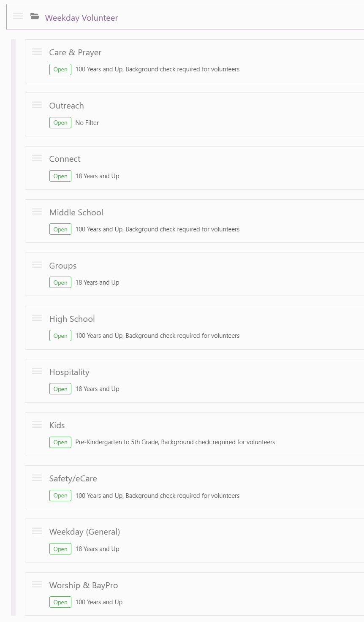This screenshot has height=622, width=364.
Task: Click the High School reorder handle
Action: click(37, 318)
